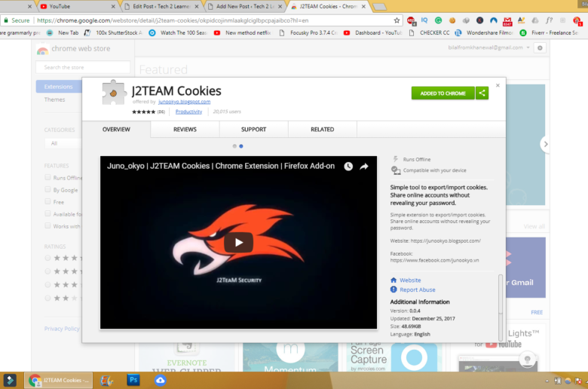Click the video Watch Later clock icon

tap(348, 166)
